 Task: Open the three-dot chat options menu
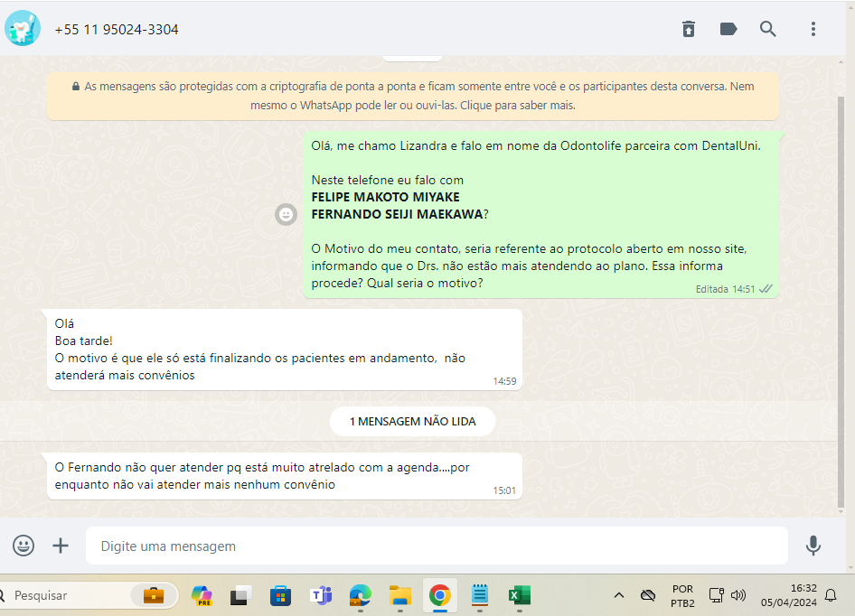813,29
